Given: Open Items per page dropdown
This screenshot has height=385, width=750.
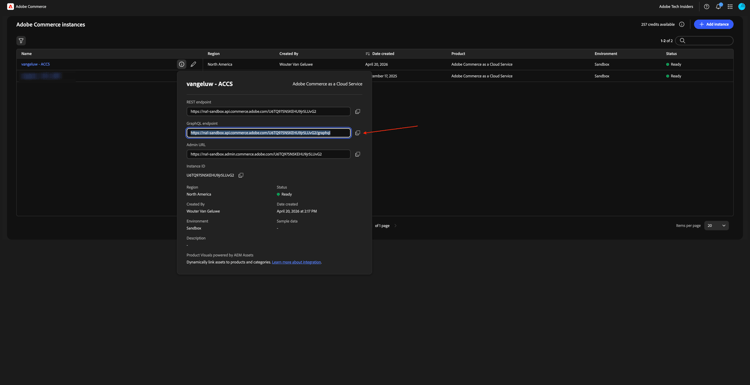Looking at the screenshot, I should 717,225.
